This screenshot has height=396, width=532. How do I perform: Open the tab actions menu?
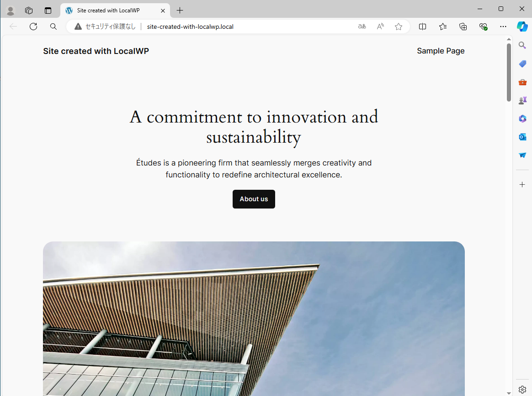[48, 11]
